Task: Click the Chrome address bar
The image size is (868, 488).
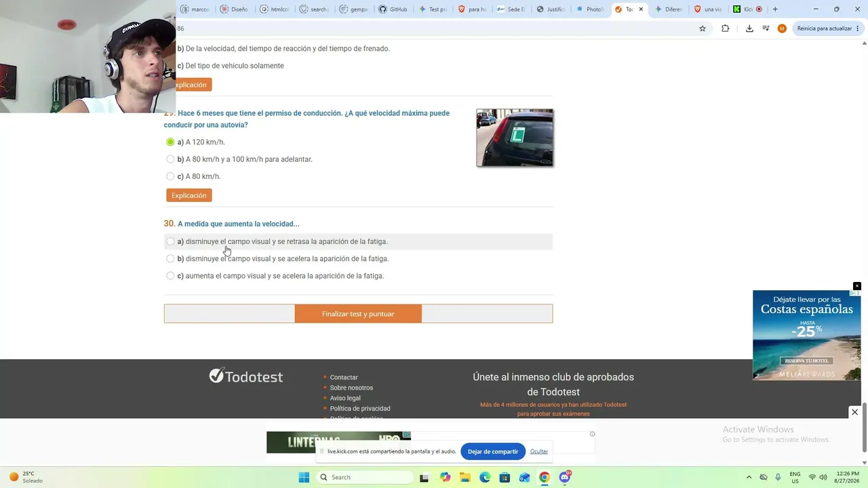Action: [x=434, y=28]
